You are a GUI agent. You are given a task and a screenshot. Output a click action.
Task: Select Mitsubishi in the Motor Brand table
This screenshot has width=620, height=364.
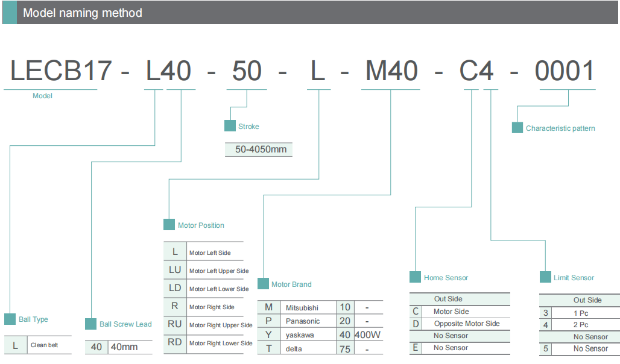(x=302, y=307)
